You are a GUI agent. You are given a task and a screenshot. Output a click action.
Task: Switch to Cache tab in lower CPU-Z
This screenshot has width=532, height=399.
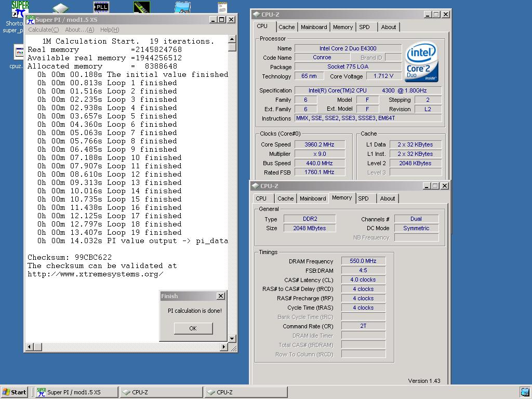[286, 198]
